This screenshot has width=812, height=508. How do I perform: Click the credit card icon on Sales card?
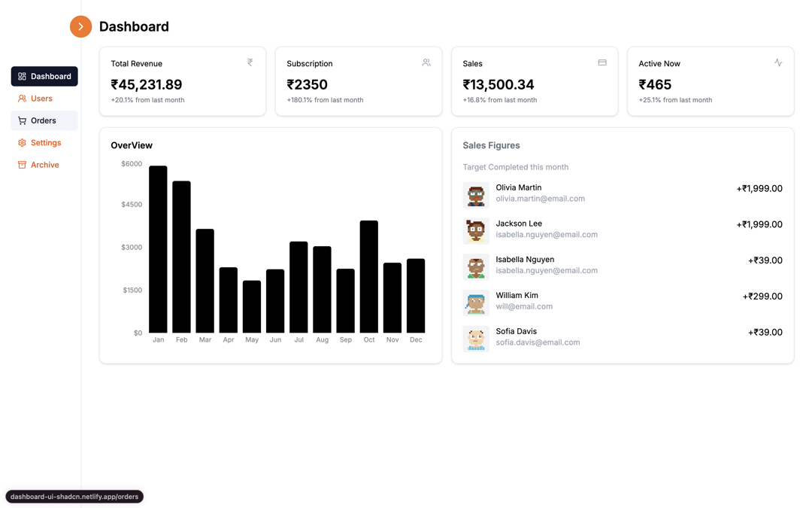pos(602,62)
